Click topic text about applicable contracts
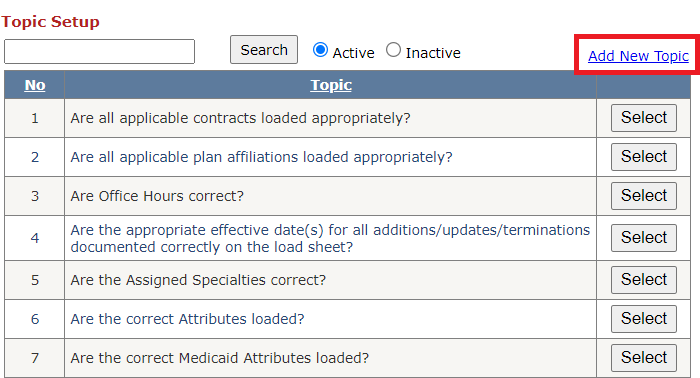This screenshot has height=378, width=700. pyautogui.click(x=240, y=118)
